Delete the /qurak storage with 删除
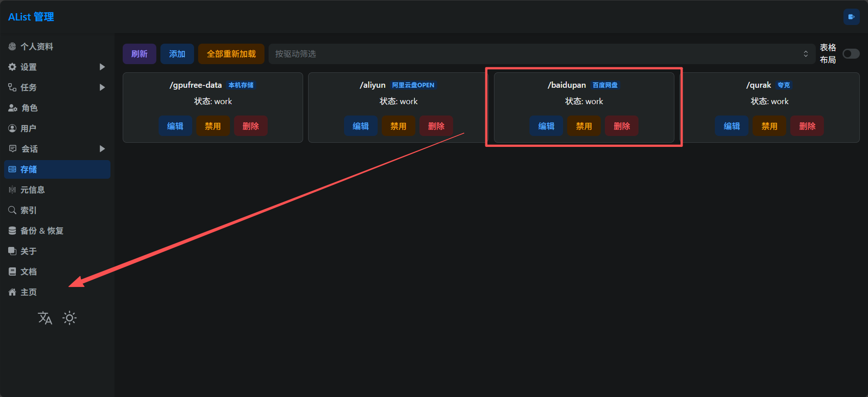 click(807, 126)
